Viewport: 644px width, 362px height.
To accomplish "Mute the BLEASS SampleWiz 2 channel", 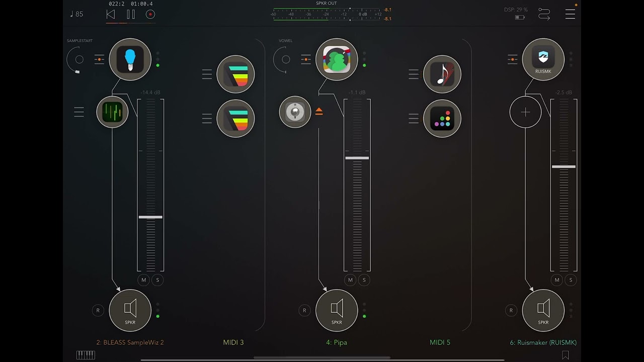I will coord(144,280).
